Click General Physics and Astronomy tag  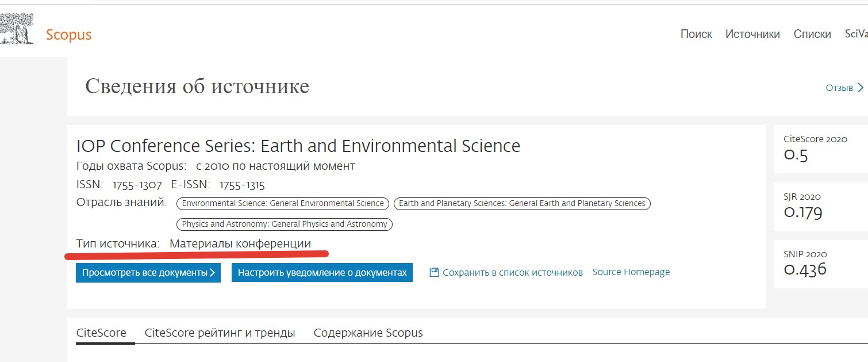point(285,224)
